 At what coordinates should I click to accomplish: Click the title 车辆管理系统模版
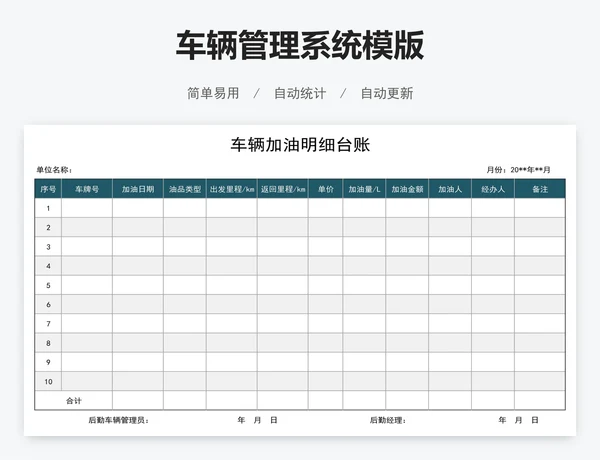300,45
